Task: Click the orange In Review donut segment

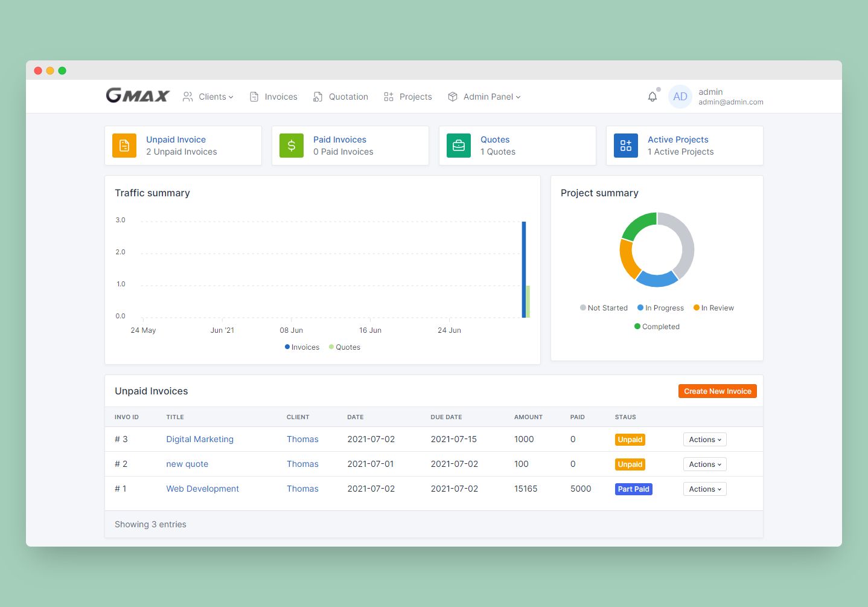Action: [x=627, y=259]
